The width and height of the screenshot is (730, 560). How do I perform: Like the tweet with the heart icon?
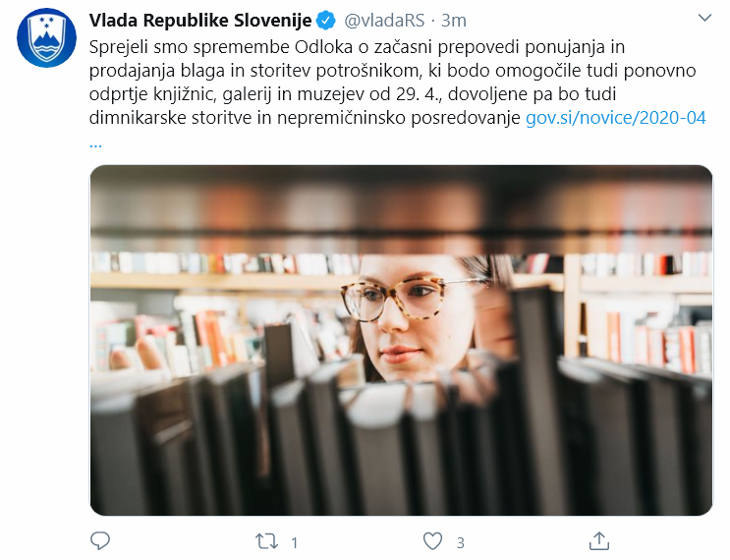point(432,542)
